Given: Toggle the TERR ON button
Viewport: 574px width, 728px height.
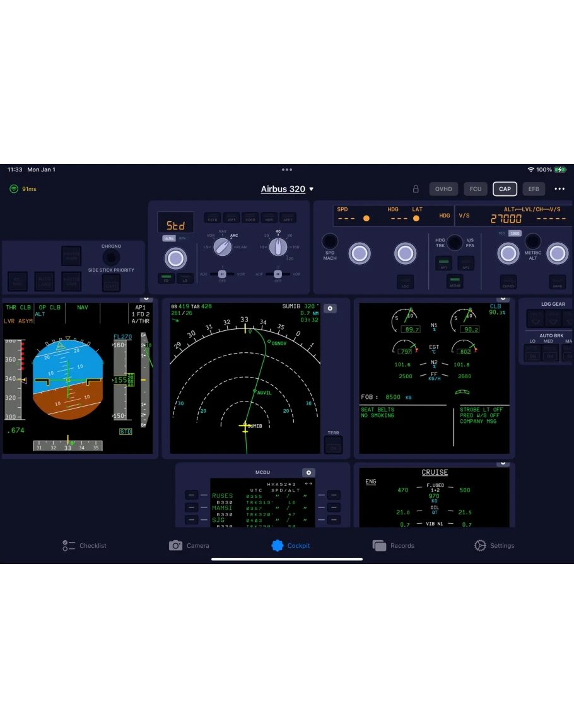Looking at the screenshot, I should point(333,445).
